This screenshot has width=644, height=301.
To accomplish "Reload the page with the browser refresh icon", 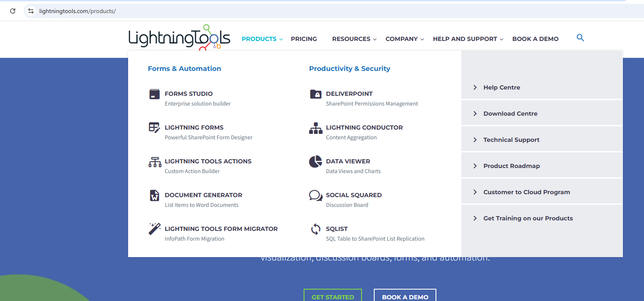I will click(13, 11).
